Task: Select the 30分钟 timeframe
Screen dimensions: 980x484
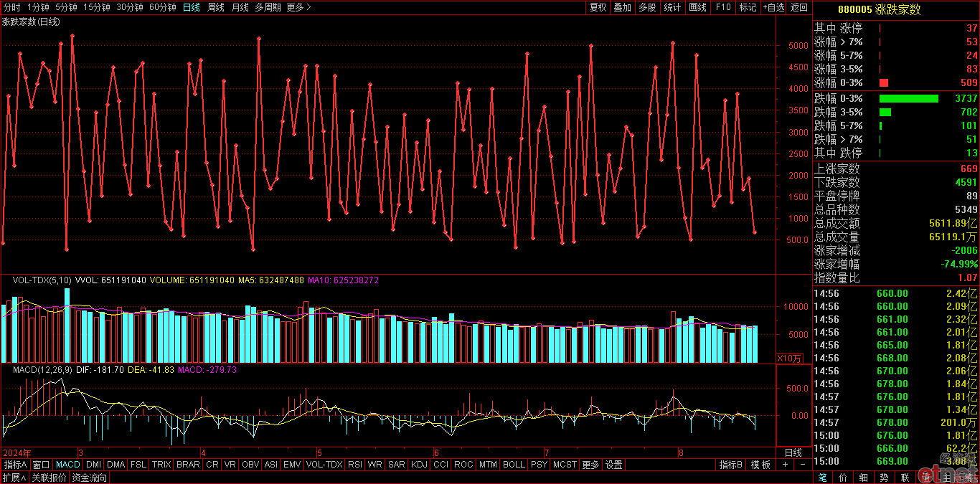Action: click(x=130, y=7)
